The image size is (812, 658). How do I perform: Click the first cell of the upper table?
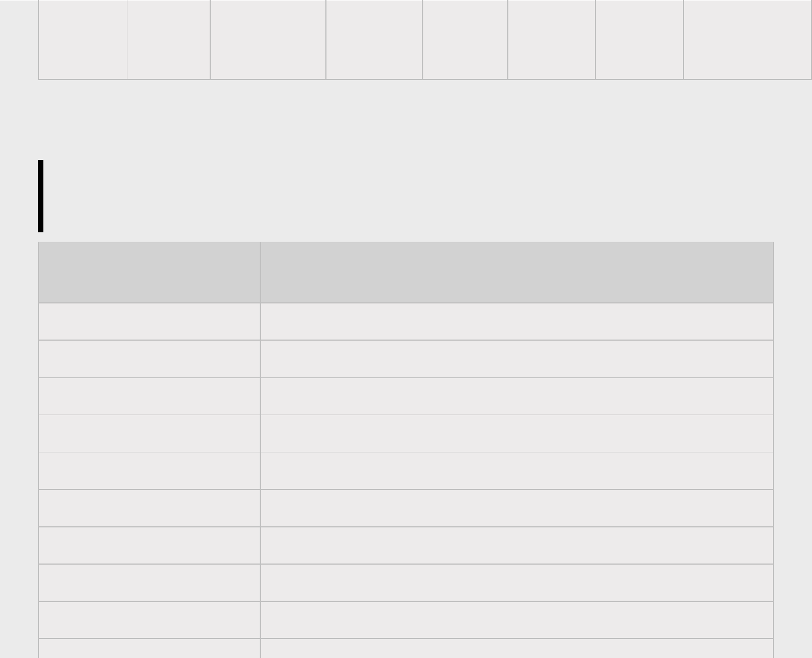(83, 39)
